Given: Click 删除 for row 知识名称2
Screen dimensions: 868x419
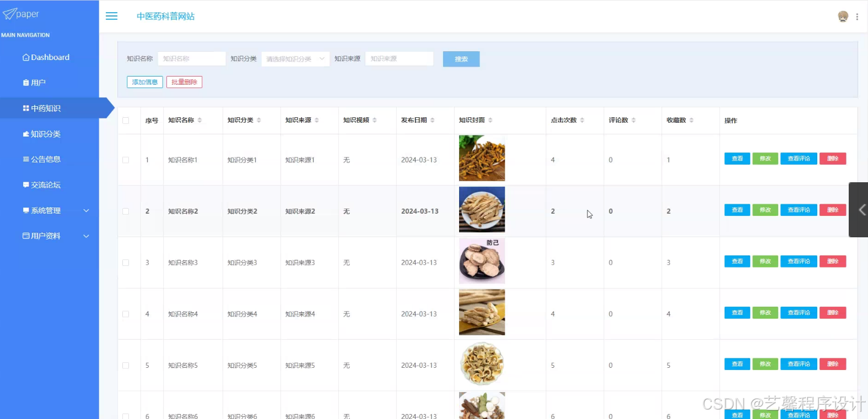Looking at the screenshot, I should coord(832,210).
